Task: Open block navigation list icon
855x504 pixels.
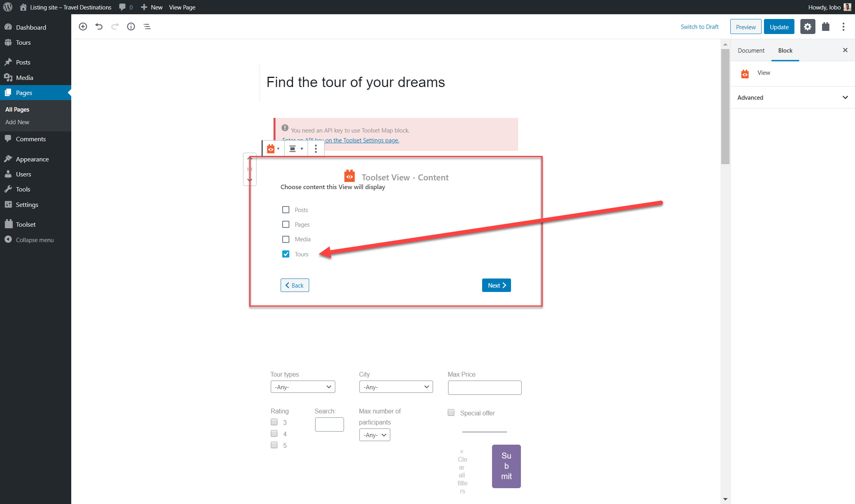Action: click(147, 27)
